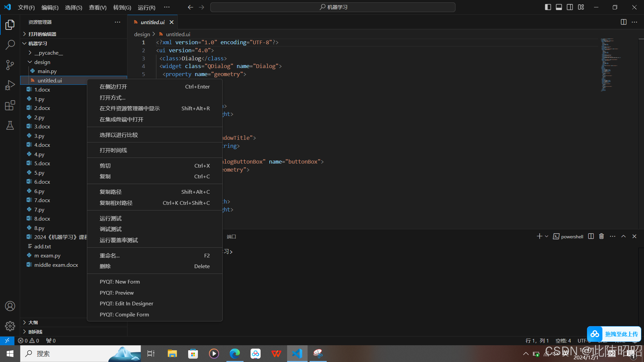Toggle the primary sidebar visibility
This screenshot has height=362, width=644.
click(548, 7)
